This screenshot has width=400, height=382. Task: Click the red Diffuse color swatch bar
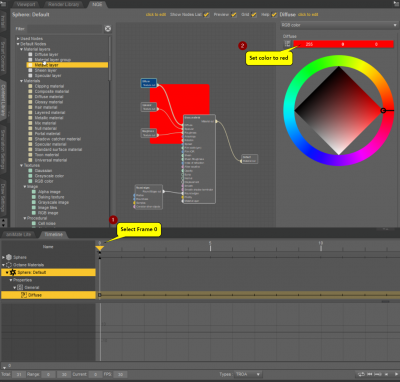pyautogui.click(x=343, y=44)
